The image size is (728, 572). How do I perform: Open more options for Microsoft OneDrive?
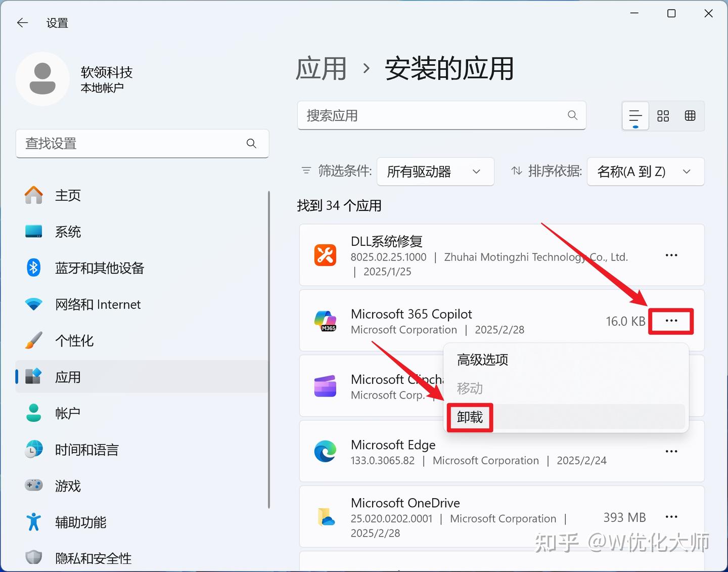(671, 517)
